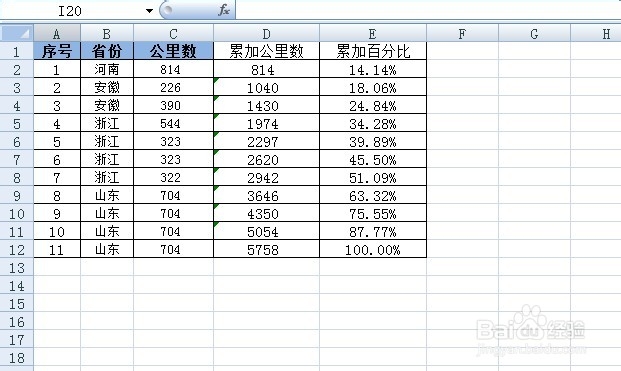Click the 累加百分比 header cell

[x=373, y=51]
